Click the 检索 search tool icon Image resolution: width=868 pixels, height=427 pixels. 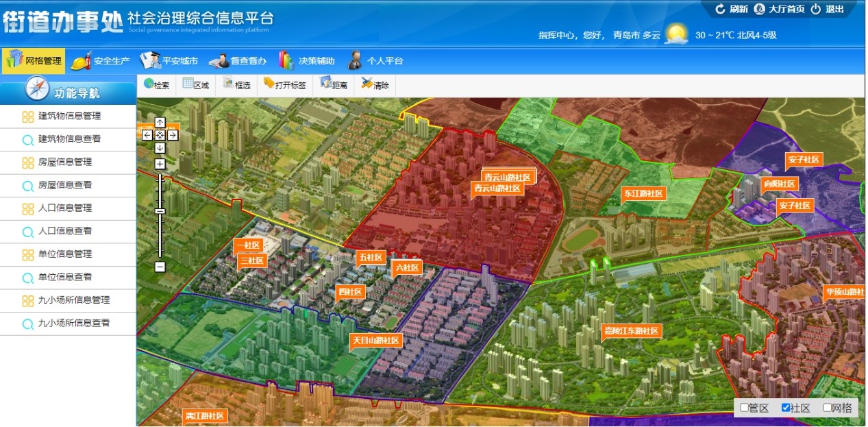coord(156,85)
